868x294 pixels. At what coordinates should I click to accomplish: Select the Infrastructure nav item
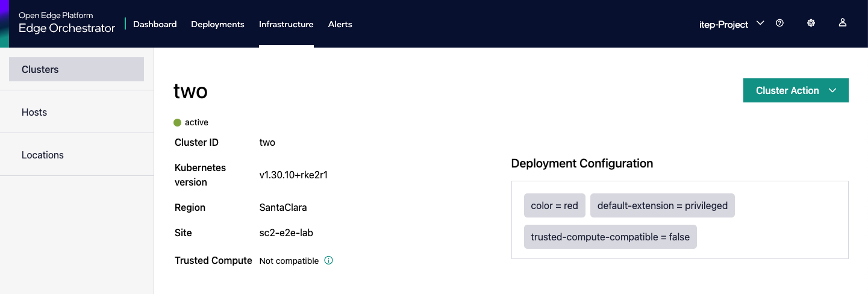(x=286, y=24)
